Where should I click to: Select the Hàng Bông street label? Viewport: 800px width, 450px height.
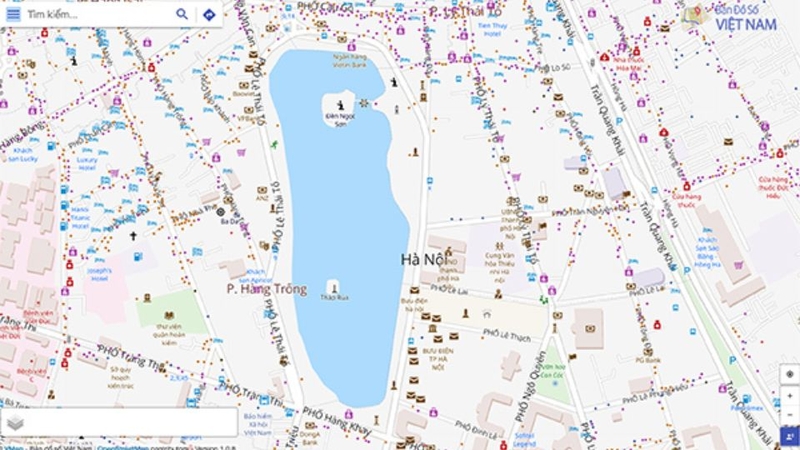click(x=22, y=135)
